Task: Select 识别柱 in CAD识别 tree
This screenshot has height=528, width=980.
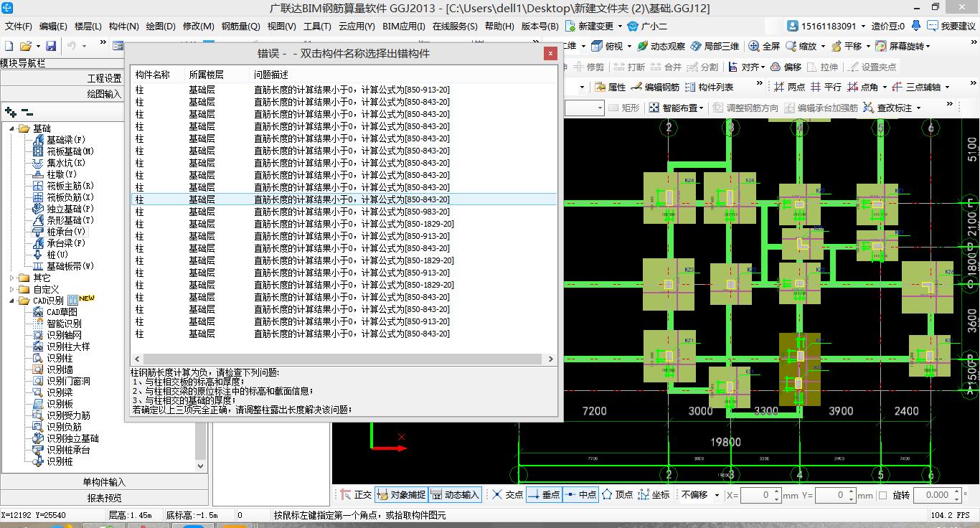Action: click(52, 358)
